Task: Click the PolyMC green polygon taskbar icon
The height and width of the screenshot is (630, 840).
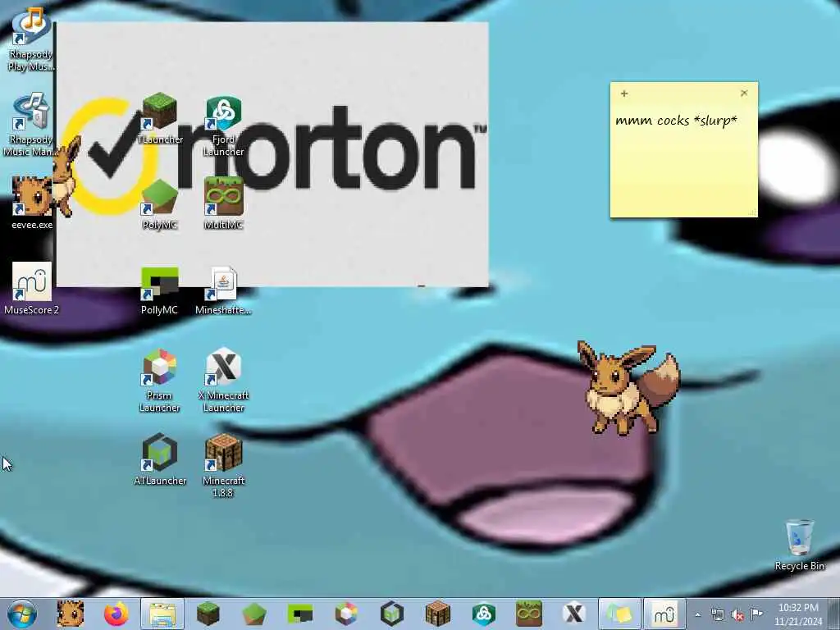Action: click(254, 614)
